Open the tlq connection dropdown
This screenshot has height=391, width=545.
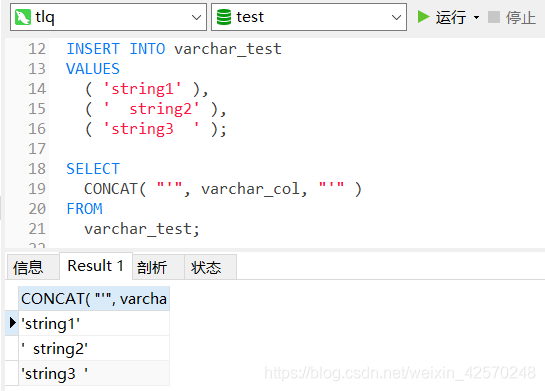pyautogui.click(x=196, y=17)
